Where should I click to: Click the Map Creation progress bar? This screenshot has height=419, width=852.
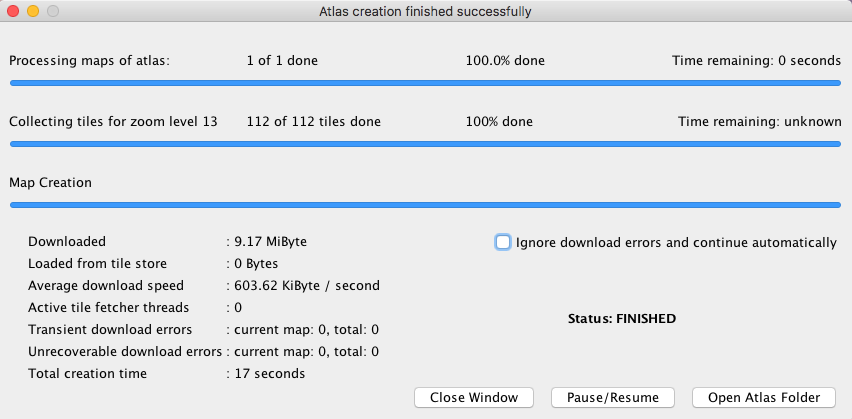pyautogui.click(x=425, y=205)
